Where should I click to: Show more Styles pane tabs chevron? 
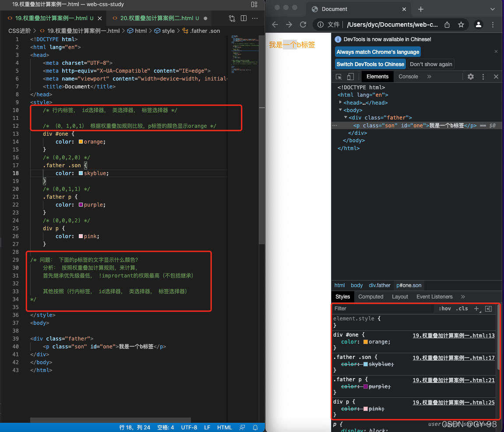463,297
